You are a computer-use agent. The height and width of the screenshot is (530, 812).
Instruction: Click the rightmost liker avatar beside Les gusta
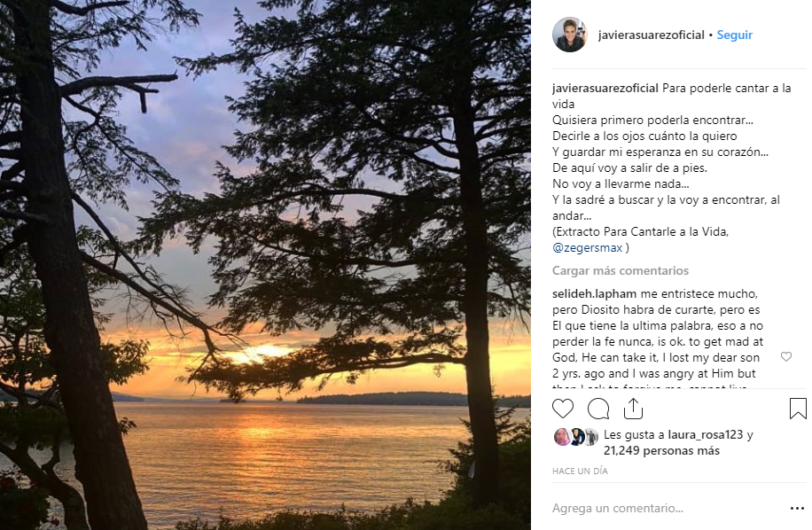[590, 436]
